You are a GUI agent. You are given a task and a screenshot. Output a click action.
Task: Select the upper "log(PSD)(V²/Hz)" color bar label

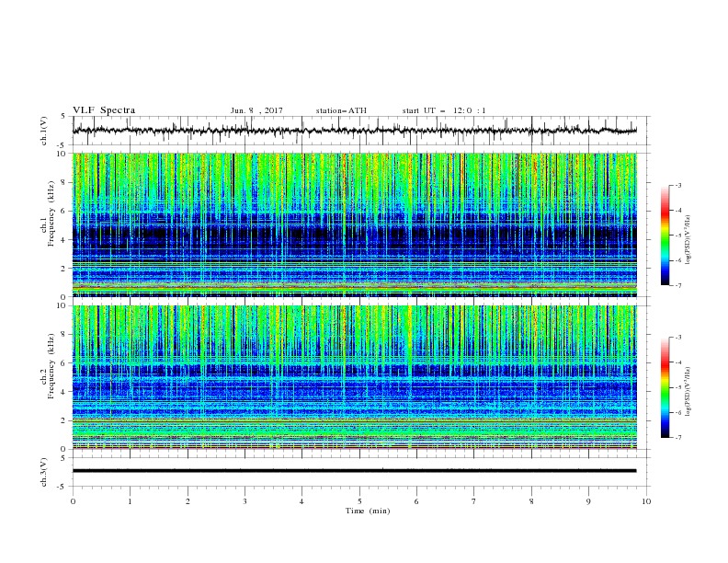(688, 240)
